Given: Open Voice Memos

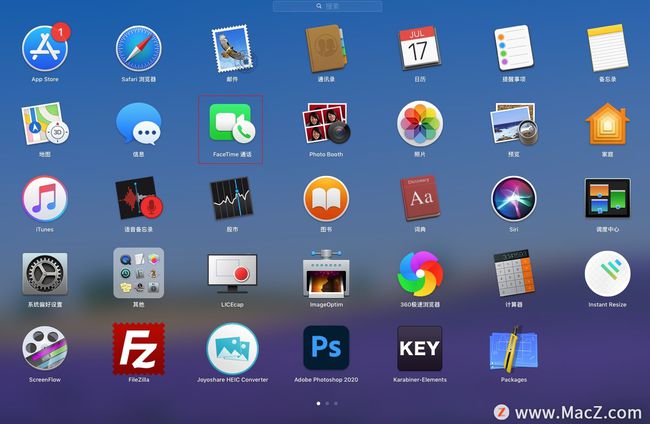Looking at the screenshot, I should pyautogui.click(x=138, y=199).
